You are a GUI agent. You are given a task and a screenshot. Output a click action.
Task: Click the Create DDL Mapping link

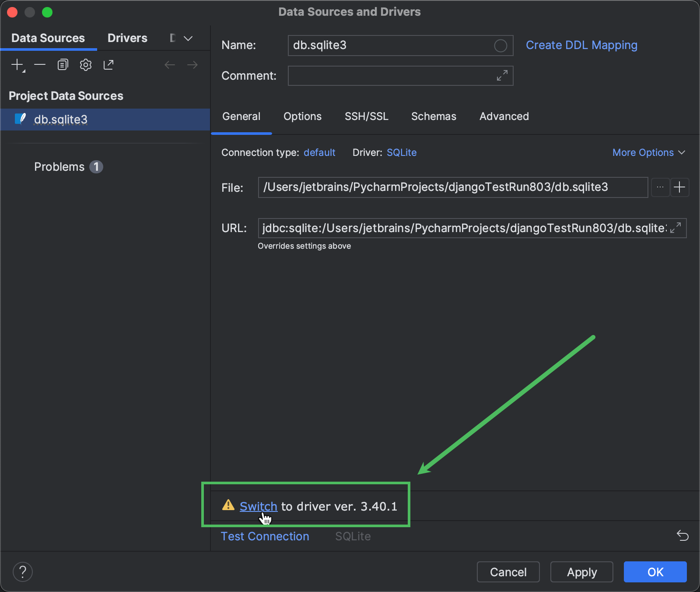tap(581, 45)
